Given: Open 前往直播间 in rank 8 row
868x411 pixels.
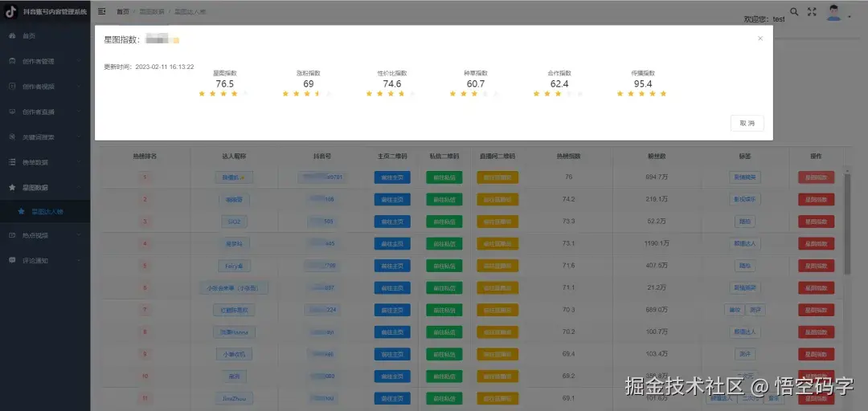Looking at the screenshot, I should (x=497, y=332).
